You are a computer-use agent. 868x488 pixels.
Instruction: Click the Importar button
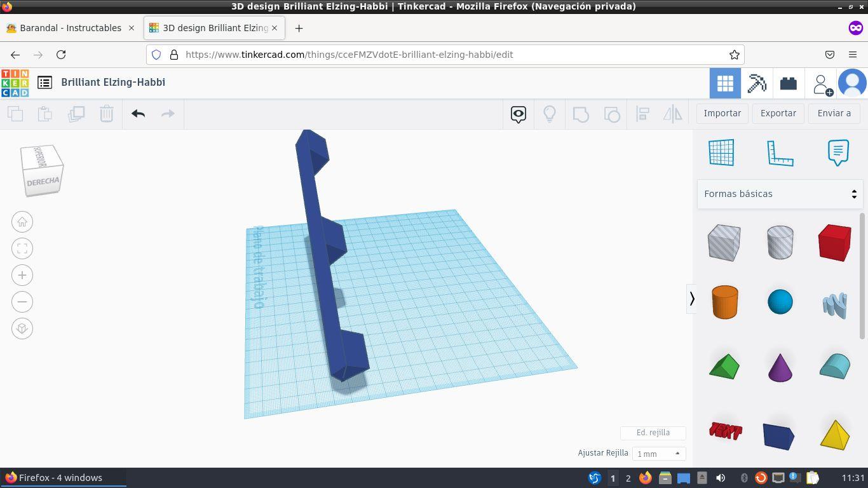[722, 113]
